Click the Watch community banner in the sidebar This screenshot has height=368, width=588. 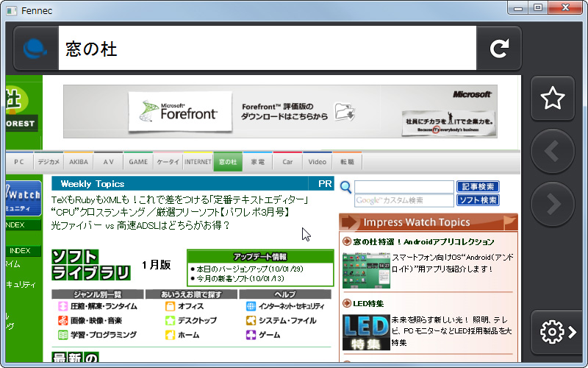(x=24, y=198)
